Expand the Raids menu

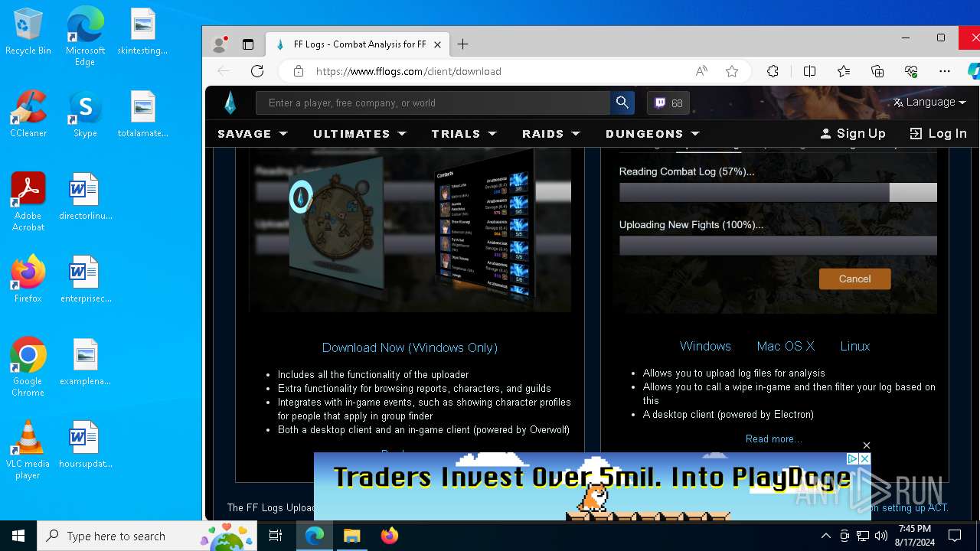tap(551, 133)
